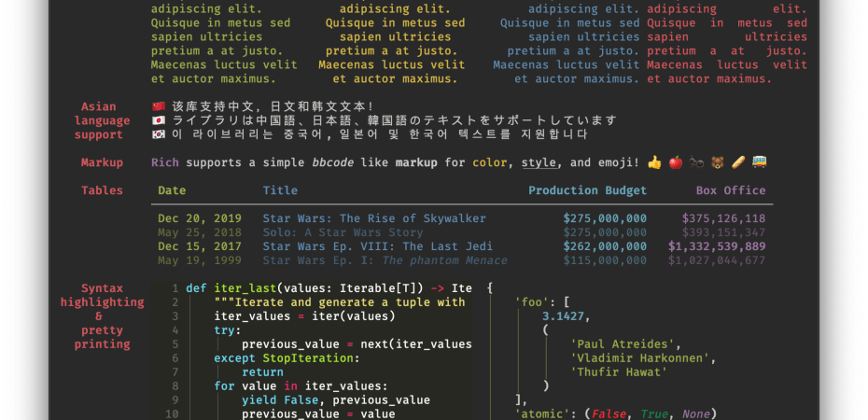Click the bear face emoji
Screen dimensions: 868x420
(718, 163)
